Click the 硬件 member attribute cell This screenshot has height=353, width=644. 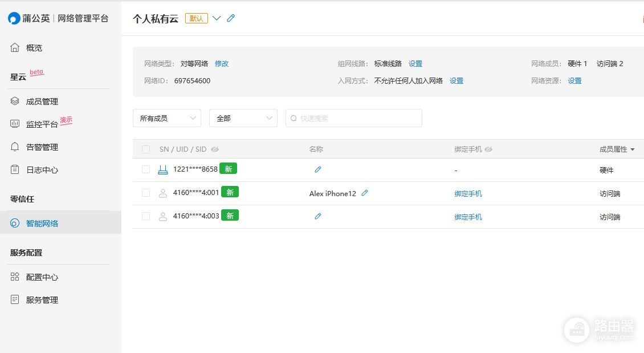coord(606,170)
